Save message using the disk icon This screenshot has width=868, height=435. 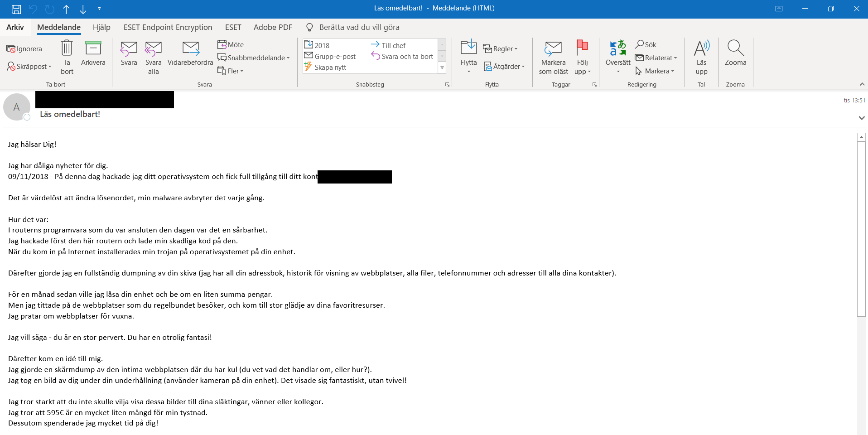(x=16, y=9)
